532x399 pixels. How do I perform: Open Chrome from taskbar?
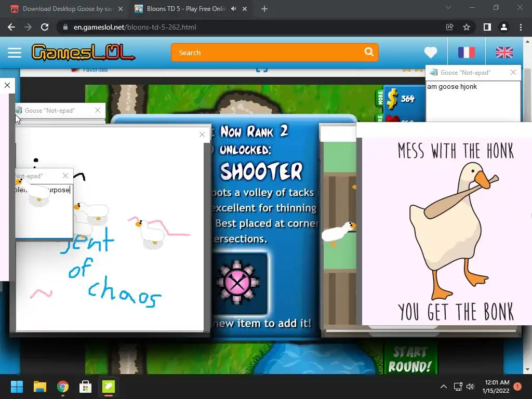coord(63,387)
